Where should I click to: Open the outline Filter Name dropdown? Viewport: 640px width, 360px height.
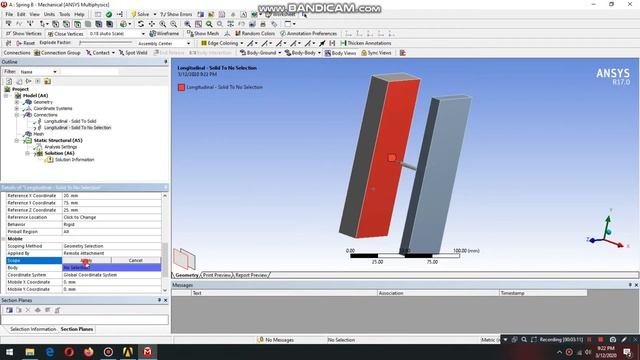(55, 72)
